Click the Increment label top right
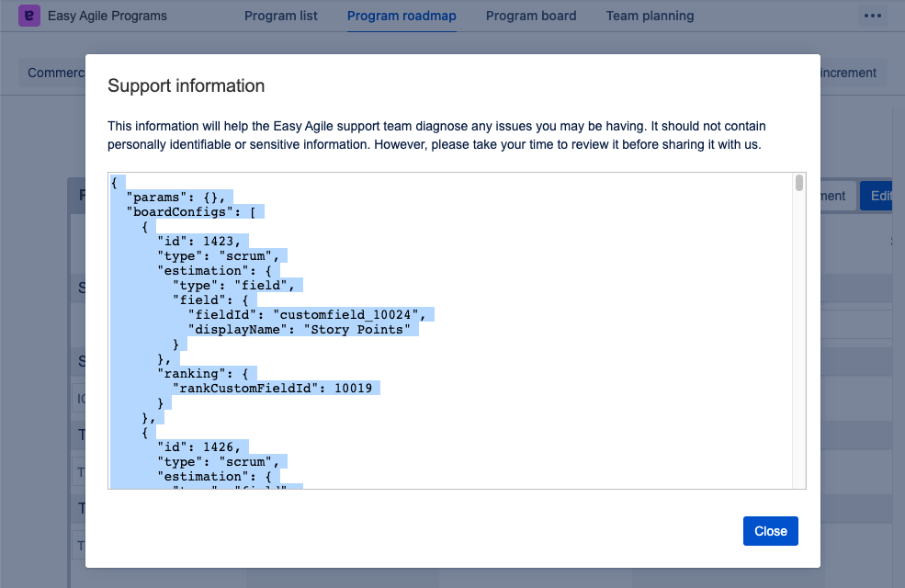905x588 pixels. point(847,73)
